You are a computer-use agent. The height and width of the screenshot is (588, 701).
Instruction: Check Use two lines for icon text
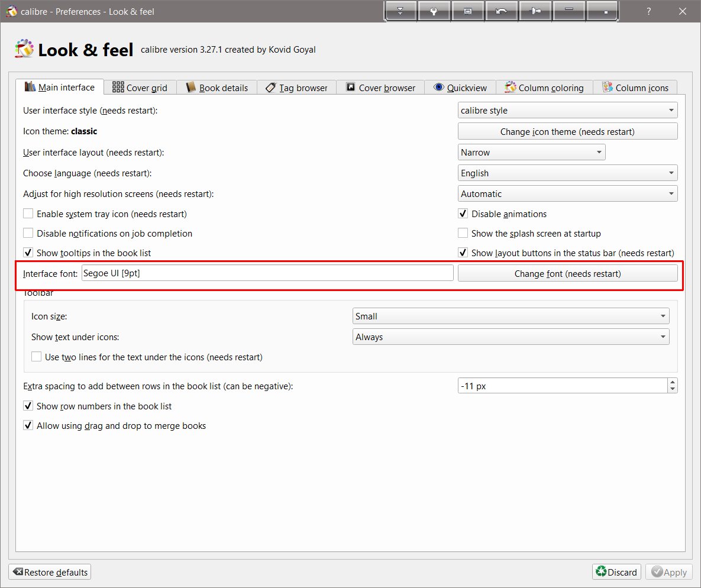tap(36, 357)
